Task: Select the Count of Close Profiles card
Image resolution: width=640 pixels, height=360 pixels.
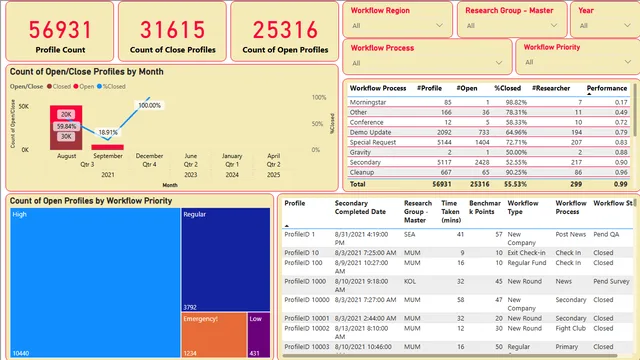Action: 172,31
